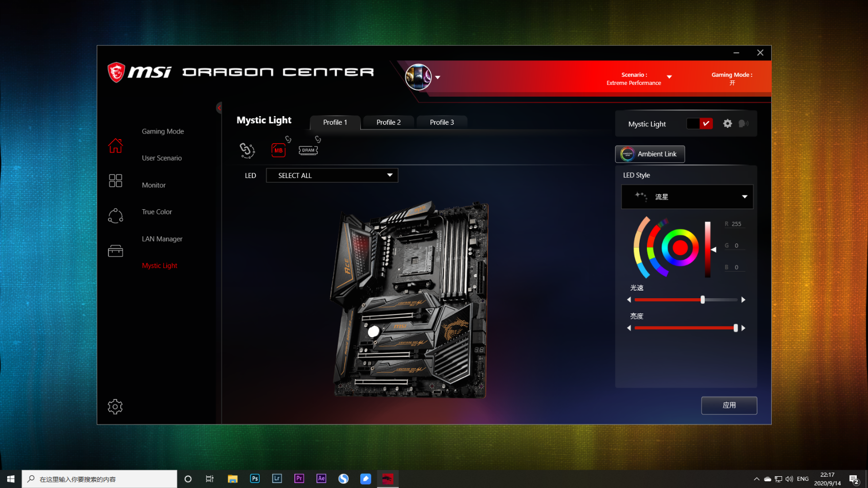868x488 pixels.
Task: Click the 光速 speed slider track
Action: (x=686, y=300)
